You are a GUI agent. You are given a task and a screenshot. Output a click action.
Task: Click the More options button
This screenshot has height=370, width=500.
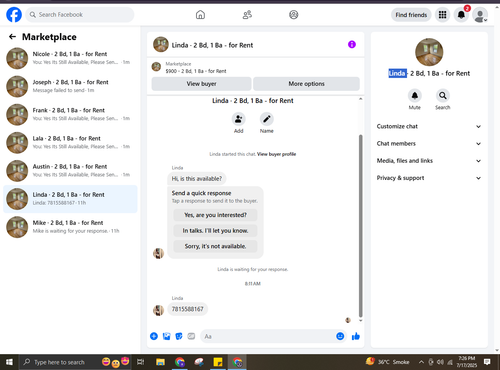306,84
